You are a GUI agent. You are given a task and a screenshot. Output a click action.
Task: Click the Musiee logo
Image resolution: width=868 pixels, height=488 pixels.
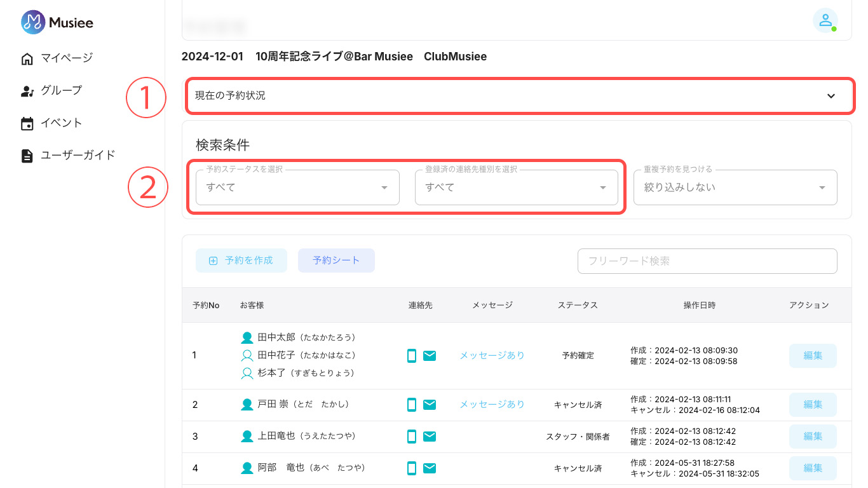pos(57,22)
